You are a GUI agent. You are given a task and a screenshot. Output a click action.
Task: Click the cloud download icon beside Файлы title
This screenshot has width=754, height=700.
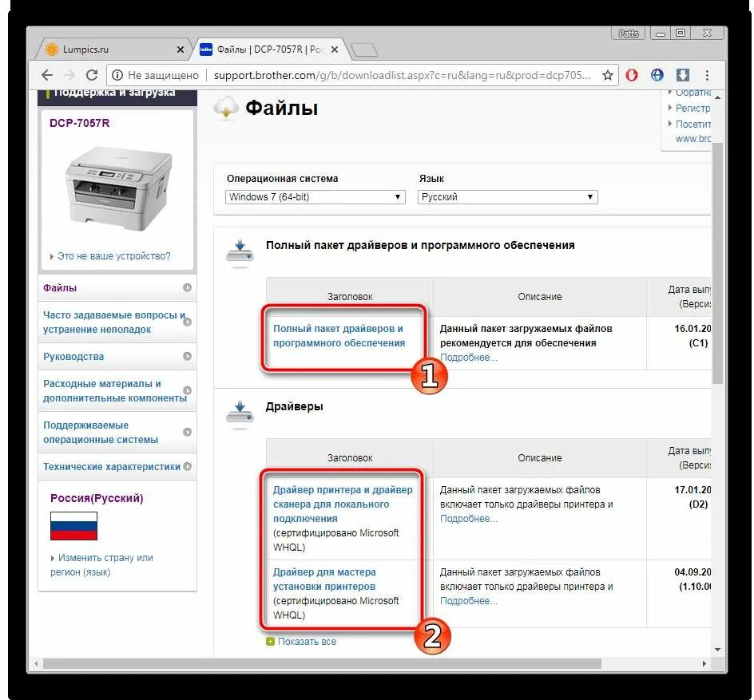[226, 108]
